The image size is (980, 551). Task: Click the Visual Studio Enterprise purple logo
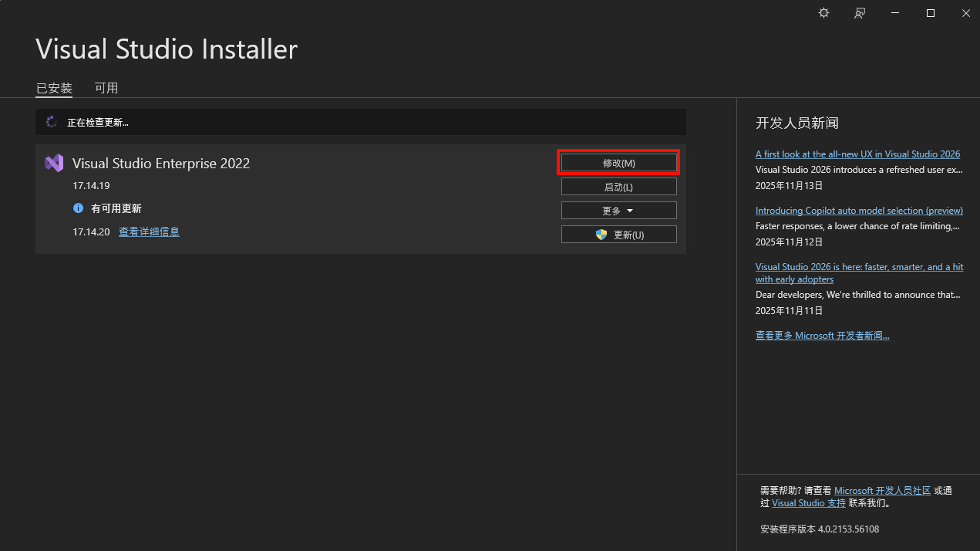(54, 163)
